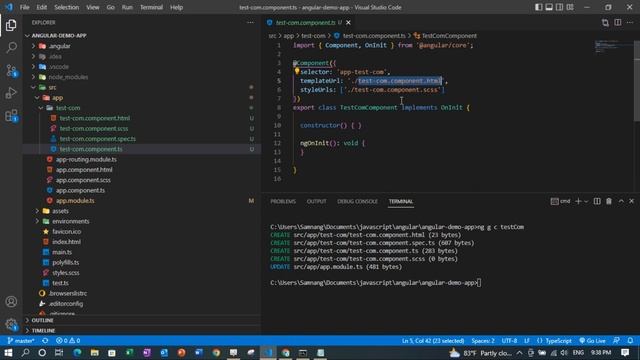Open the Accounts menu icon
The width and height of the screenshot is (640, 360).
11,302
